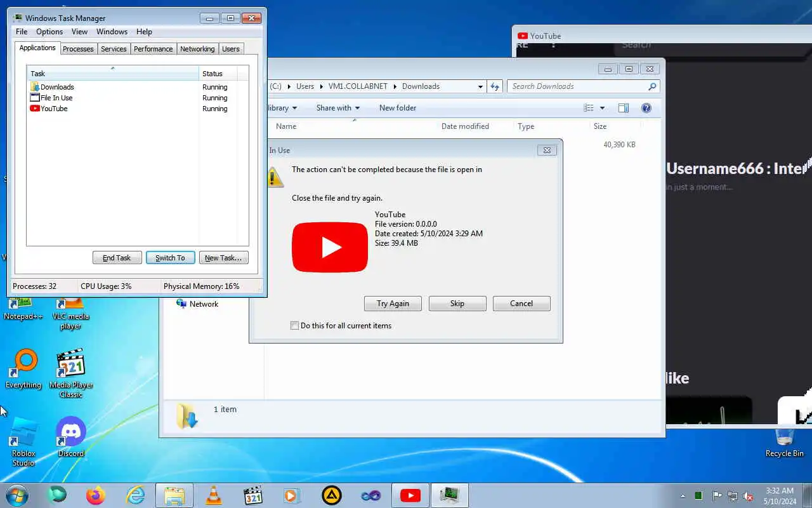Screen dimensions: 812x508
Task: Click the green sphere taskbar icon
Action: (x=57, y=495)
